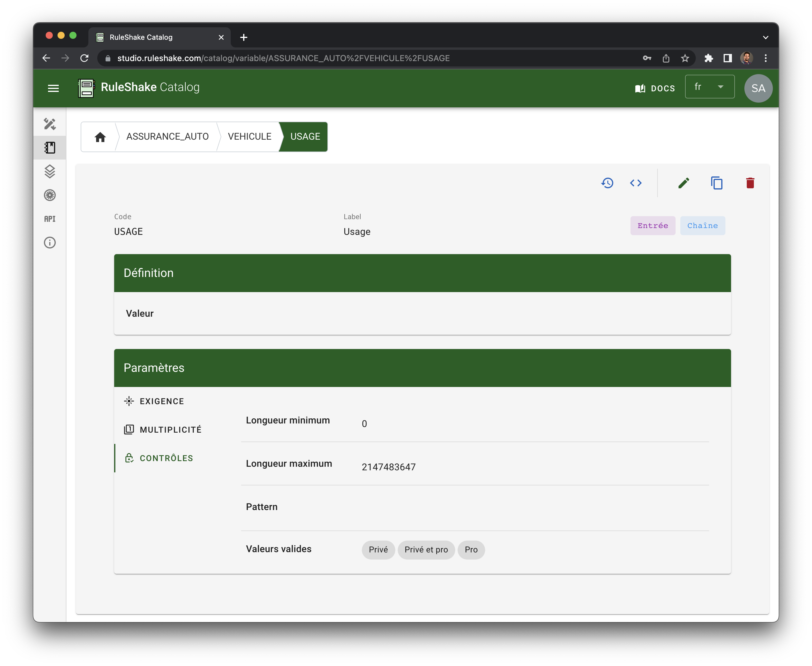Click the wheel settings sidebar icon

(50, 195)
